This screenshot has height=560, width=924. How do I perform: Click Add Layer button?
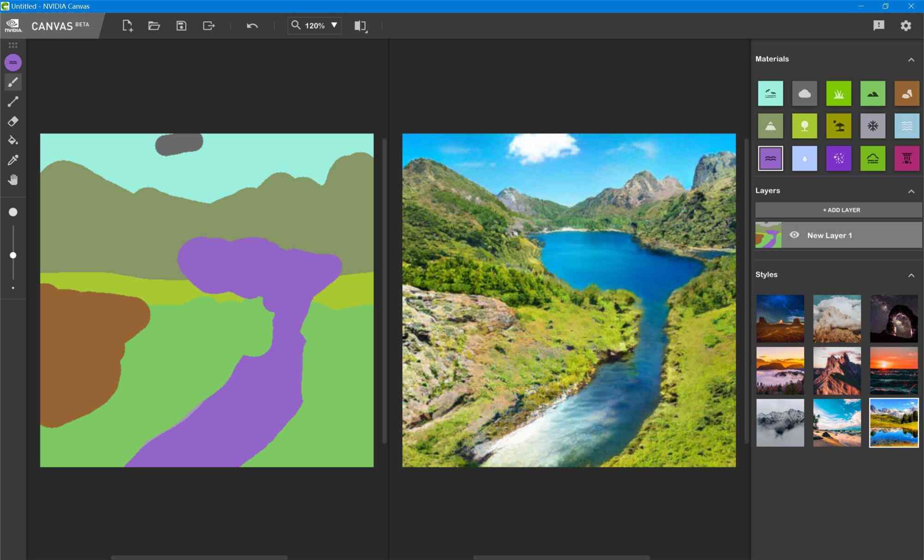[840, 210]
